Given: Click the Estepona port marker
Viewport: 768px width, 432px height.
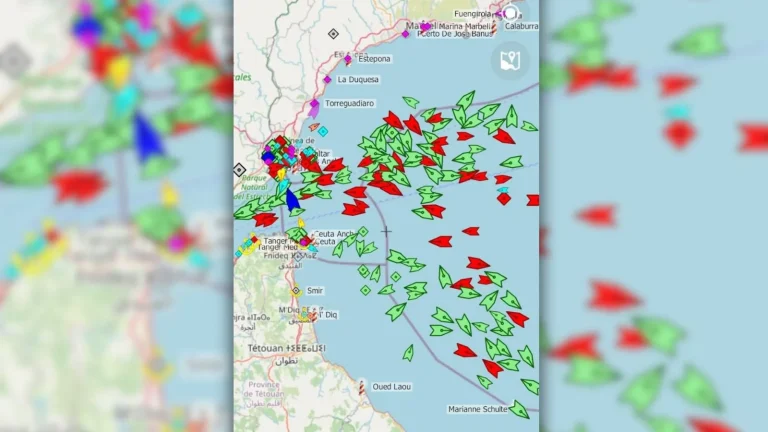Looking at the screenshot, I should tap(348, 59).
